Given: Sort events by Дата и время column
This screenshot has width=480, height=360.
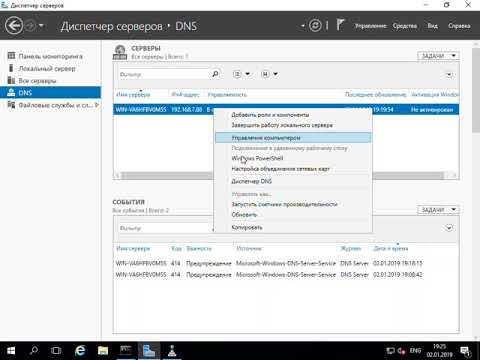Looking at the screenshot, I should click(391, 249).
